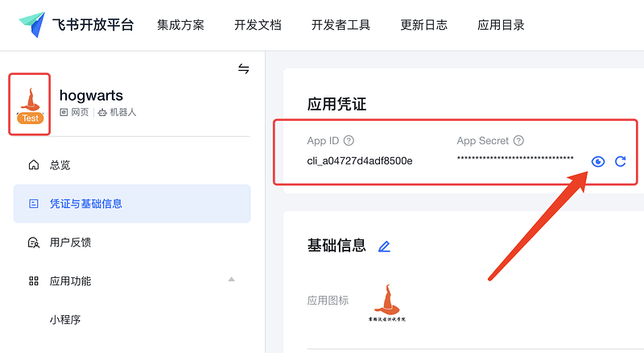644x353 pixels.
Task: Select 总览 in the sidebar
Action: coord(60,165)
